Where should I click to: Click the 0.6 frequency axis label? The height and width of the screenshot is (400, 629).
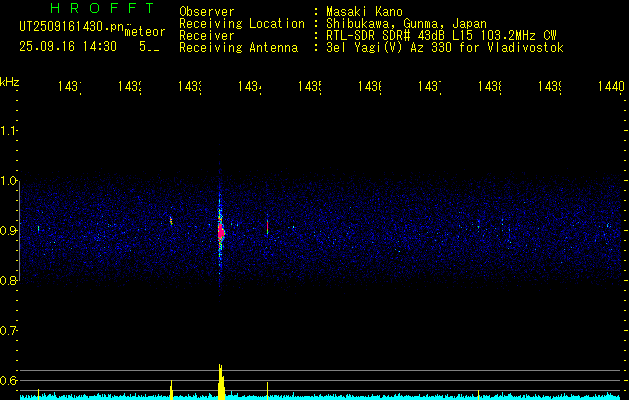pyautogui.click(x=10, y=381)
